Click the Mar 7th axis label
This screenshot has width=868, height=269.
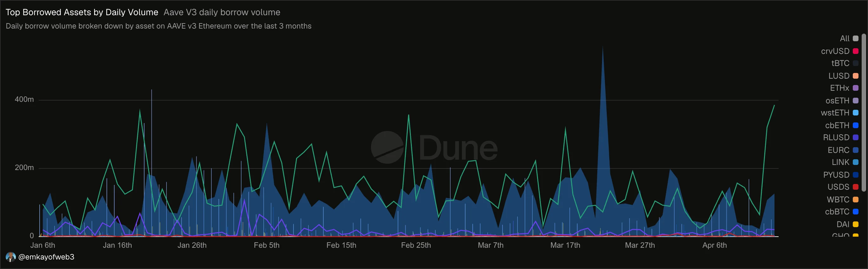click(x=491, y=245)
